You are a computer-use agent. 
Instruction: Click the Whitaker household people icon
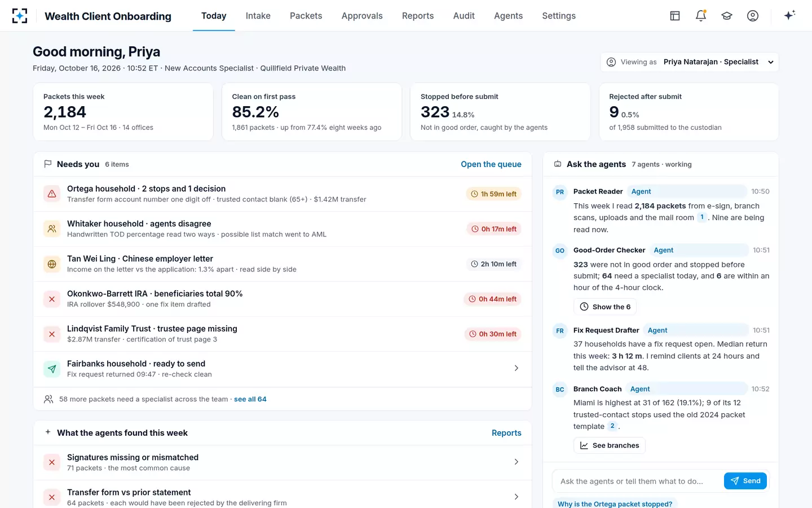[x=52, y=229]
